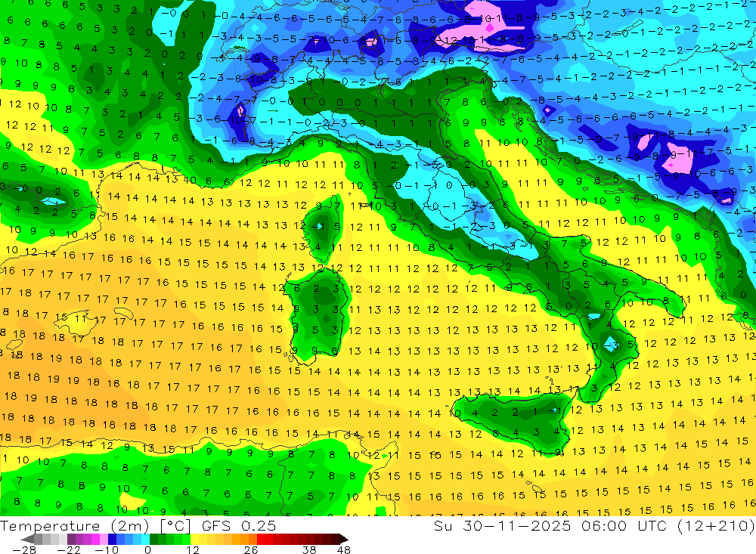The width and height of the screenshot is (756, 554).
Task: Click the 12 legend scale label
Action: (x=193, y=550)
